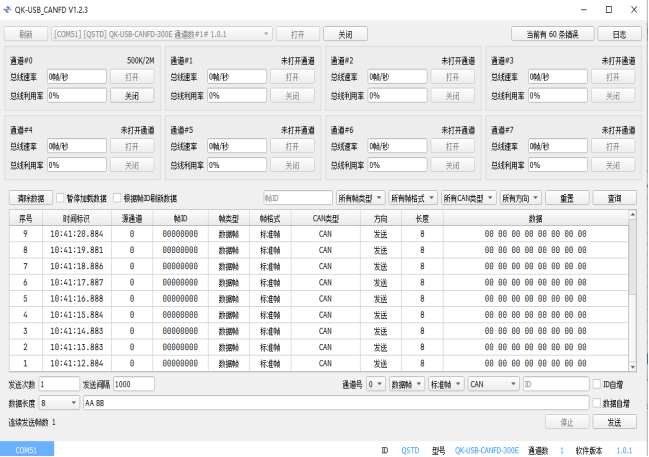Open 标准帧 frame format send dropdown
The width and height of the screenshot is (649, 457).
[x=446, y=384]
